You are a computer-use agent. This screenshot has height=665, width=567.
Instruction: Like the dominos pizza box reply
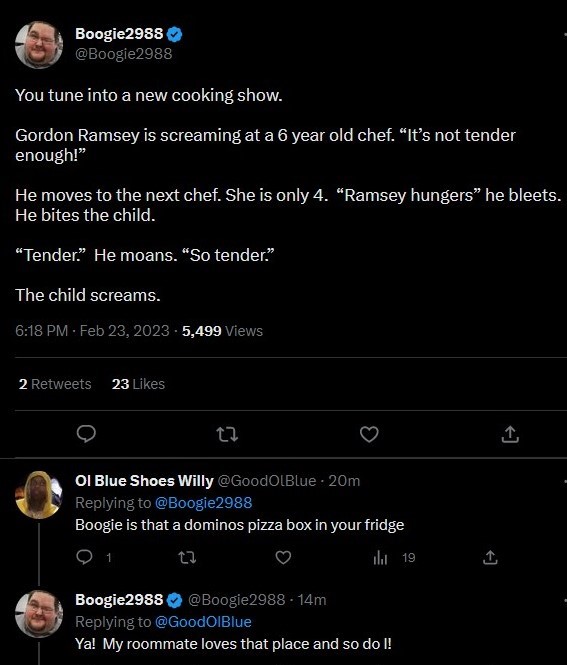283,557
